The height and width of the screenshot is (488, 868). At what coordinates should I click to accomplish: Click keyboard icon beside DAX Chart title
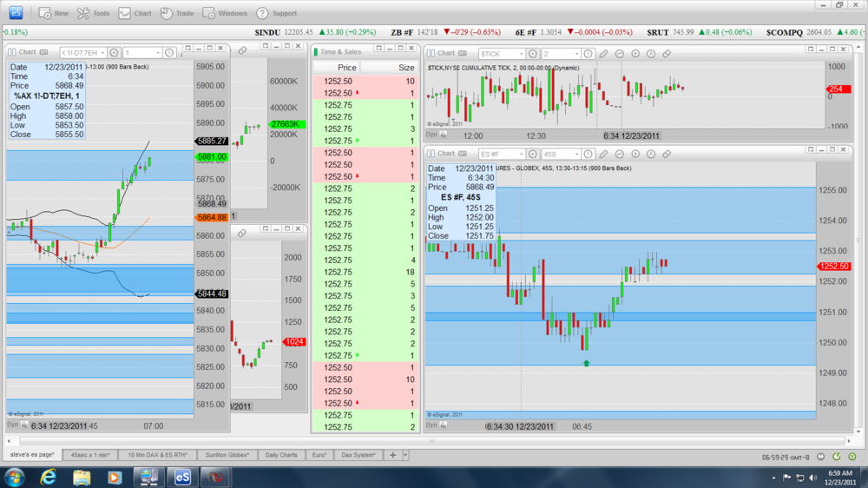point(43,52)
